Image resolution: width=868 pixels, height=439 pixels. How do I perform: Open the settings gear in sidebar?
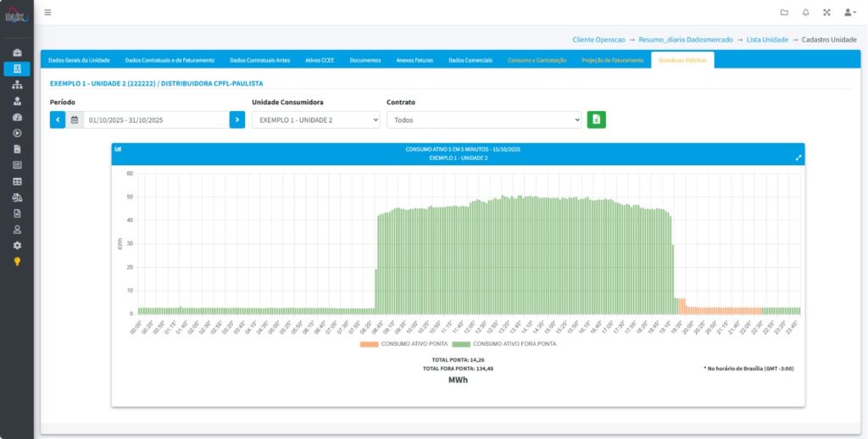(x=17, y=245)
